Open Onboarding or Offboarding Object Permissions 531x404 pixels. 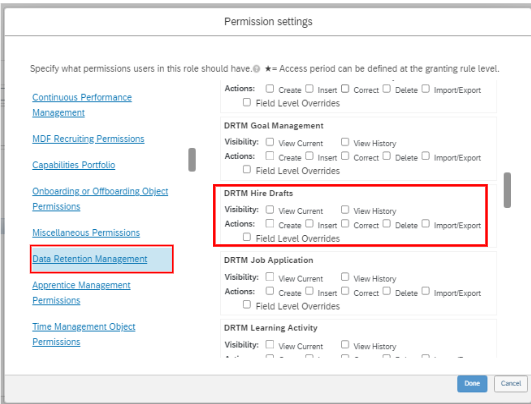pos(100,199)
